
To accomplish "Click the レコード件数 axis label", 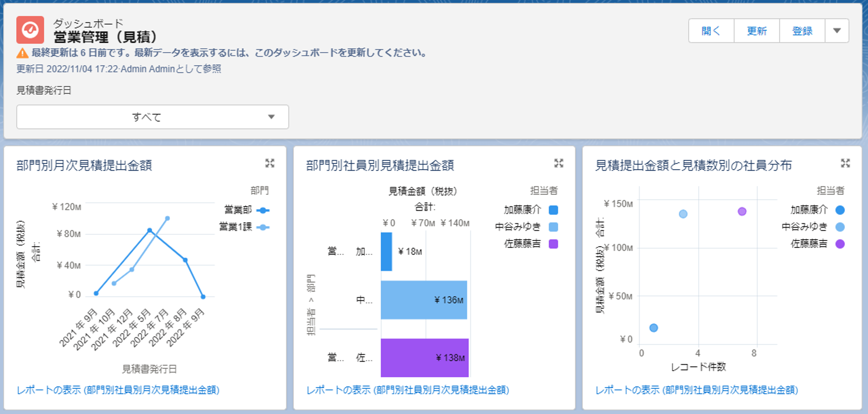I will pyautogui.click(x=698, y=367).
